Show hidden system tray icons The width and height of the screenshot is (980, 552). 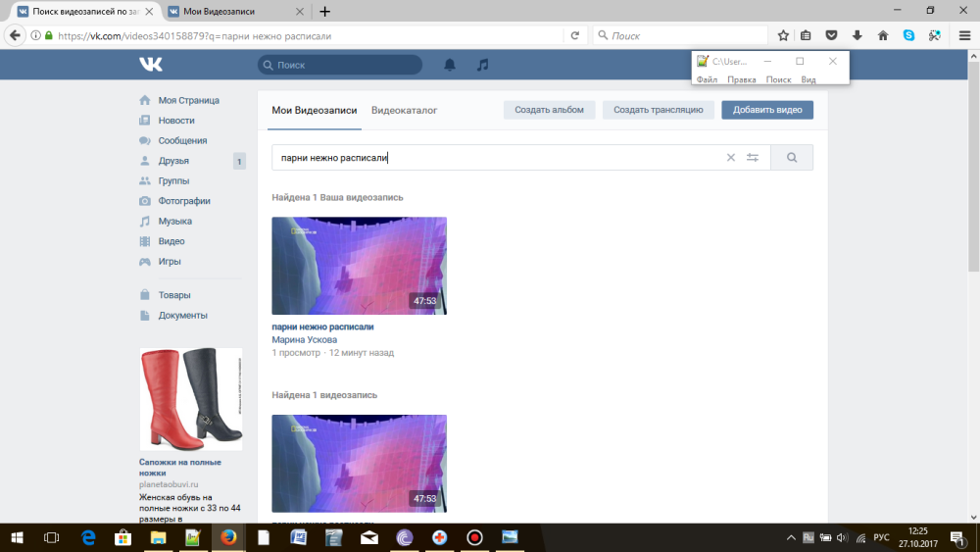tap(792, 537)
